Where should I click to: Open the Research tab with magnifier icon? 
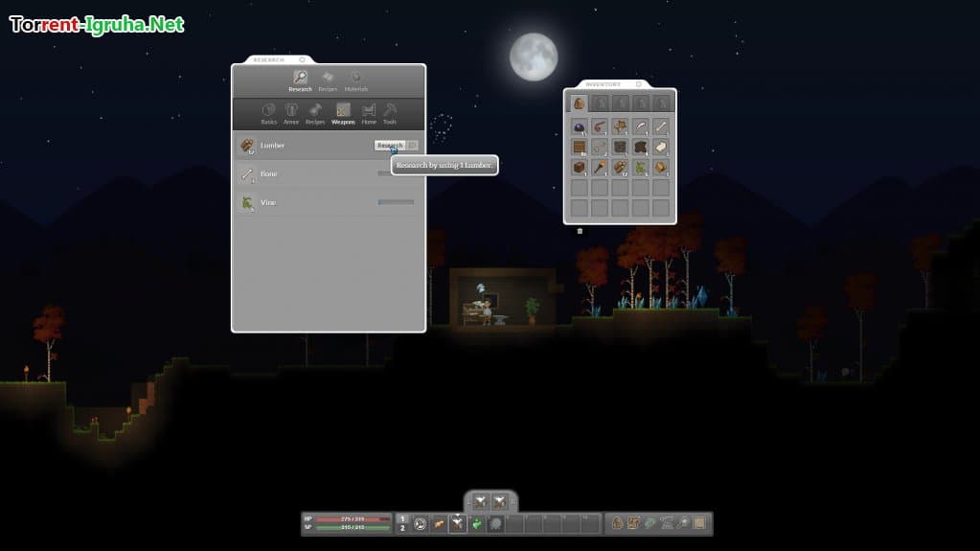[x=300, y=80]
